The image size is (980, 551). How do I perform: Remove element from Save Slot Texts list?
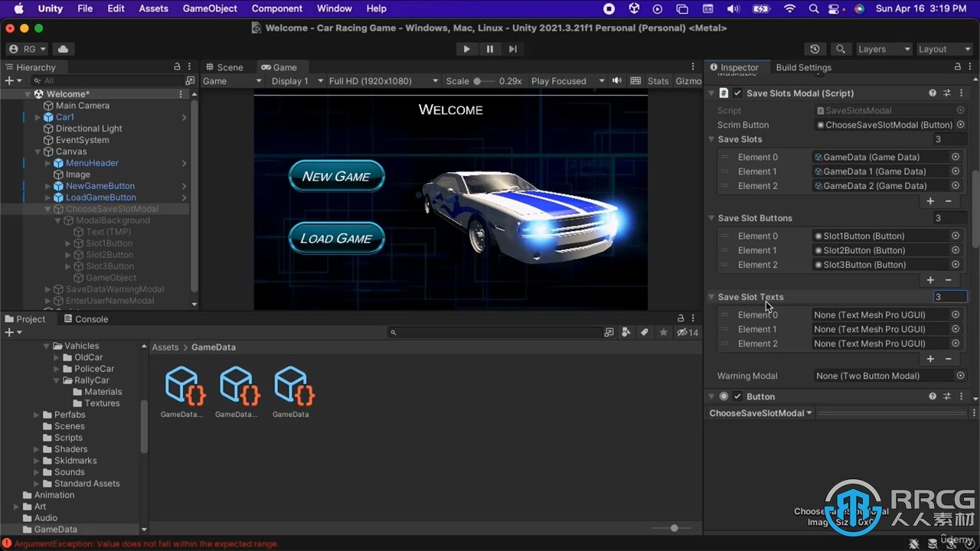[948, 359]
